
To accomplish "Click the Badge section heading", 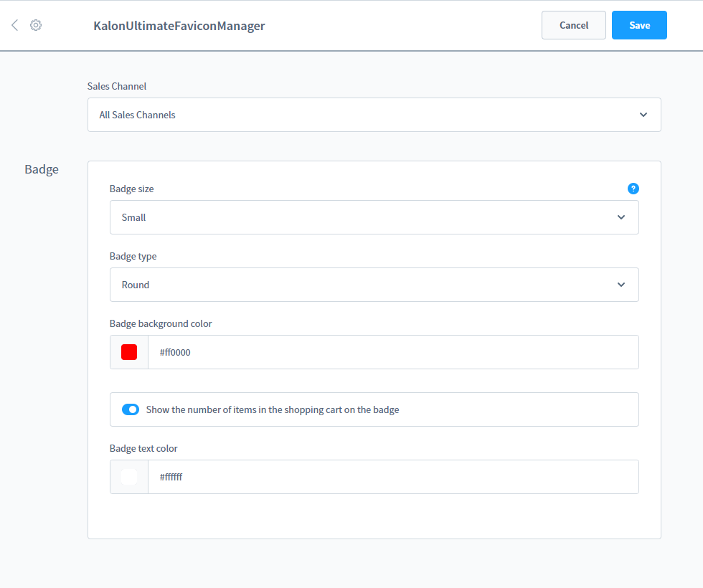I will tap(42, 169).
